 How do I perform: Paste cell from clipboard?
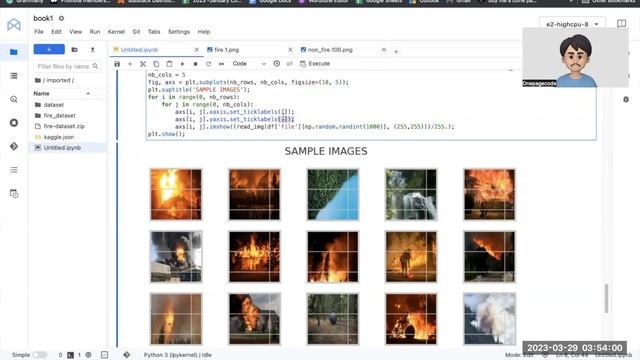pyautogui.click(x=169, y=64)
